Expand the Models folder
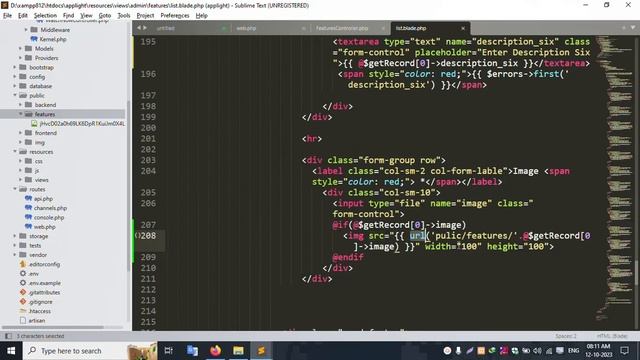The width and height of the screenshot is (640, 360). pos(20,49)
